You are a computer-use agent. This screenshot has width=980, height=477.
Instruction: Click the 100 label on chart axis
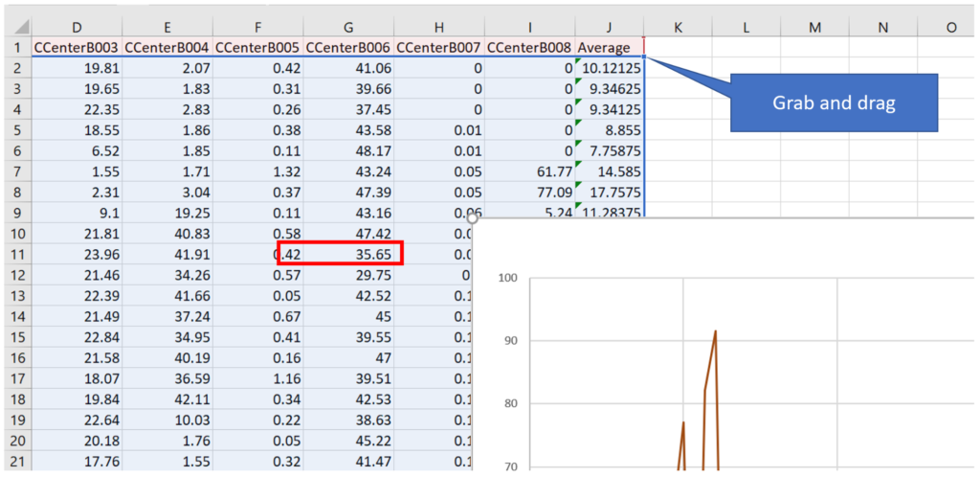(x=507, y=279)
